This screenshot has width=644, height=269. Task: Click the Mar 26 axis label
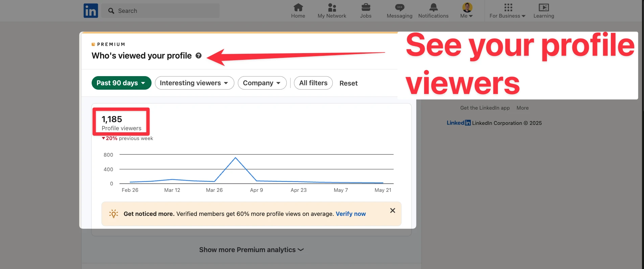214,190
